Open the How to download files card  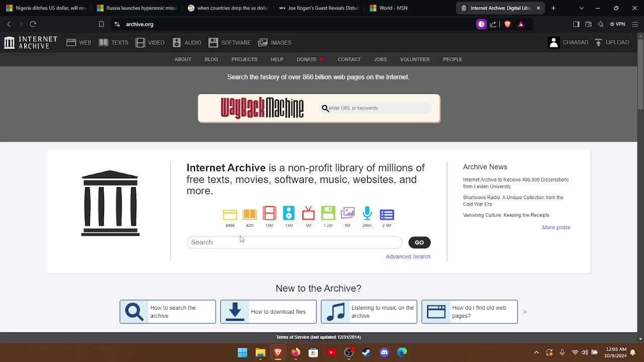click(x=268, y=312)
